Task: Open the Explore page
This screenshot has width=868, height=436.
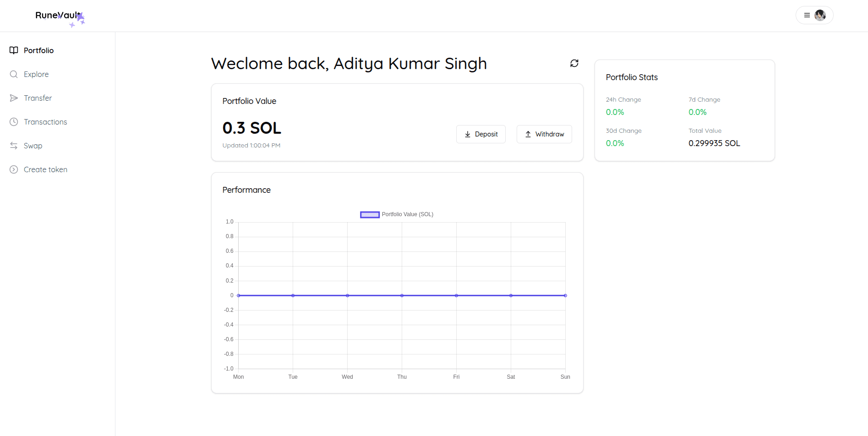Action: [x=36, y=74]
